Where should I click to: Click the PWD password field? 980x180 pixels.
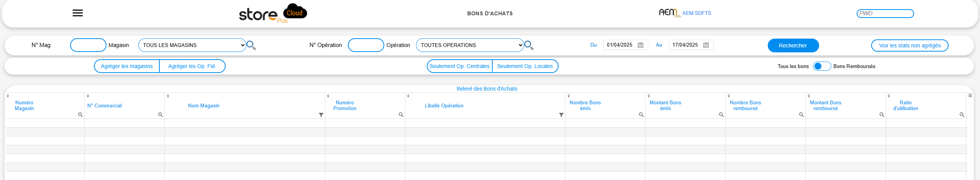885,13
